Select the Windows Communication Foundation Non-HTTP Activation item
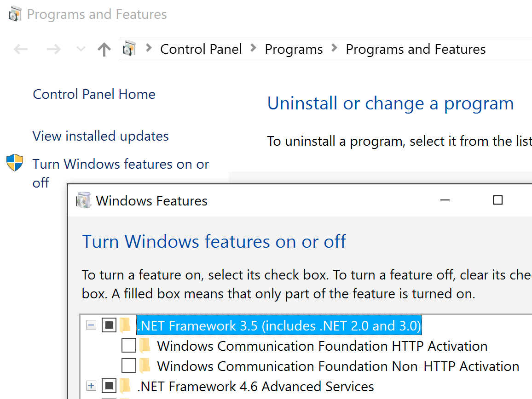This screenshot has width=532, height=399. click(x=338, y=366)
